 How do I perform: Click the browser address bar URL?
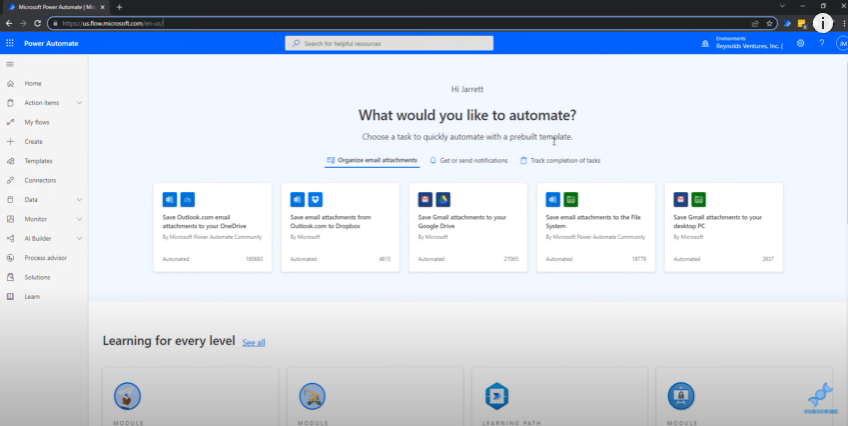[112, 23]
